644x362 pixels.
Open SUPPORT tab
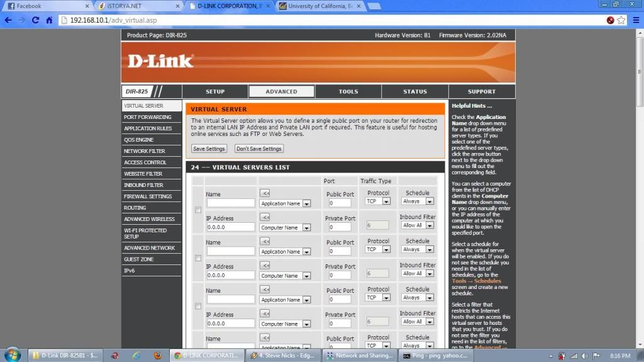pos(482,91)
